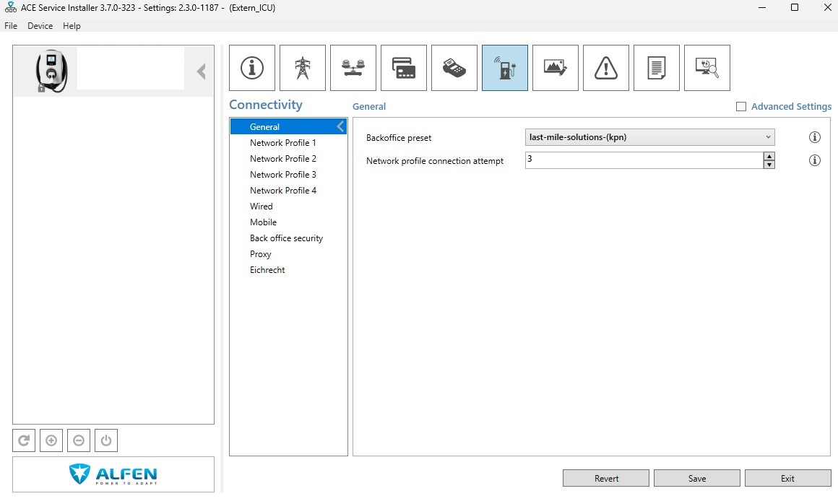The image size is (838, 504).
Task: Open the warning triangle alerts icon
Action: point(606,68)
